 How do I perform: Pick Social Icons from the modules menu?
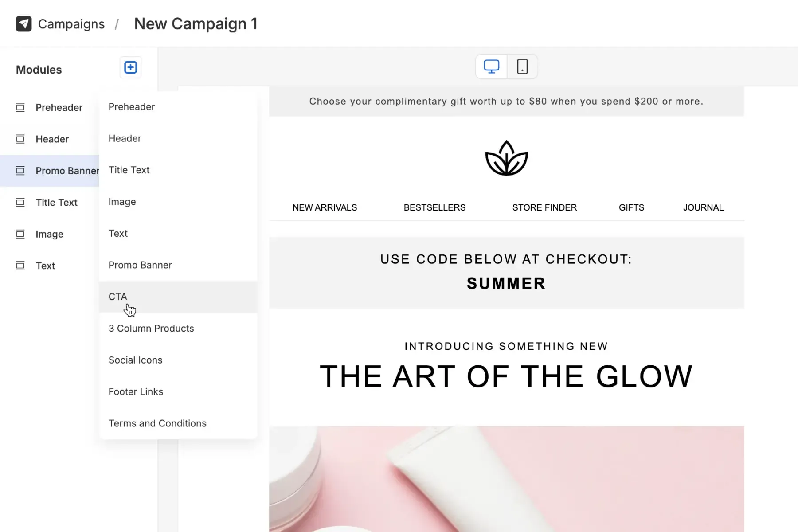[x=135, y=360]
